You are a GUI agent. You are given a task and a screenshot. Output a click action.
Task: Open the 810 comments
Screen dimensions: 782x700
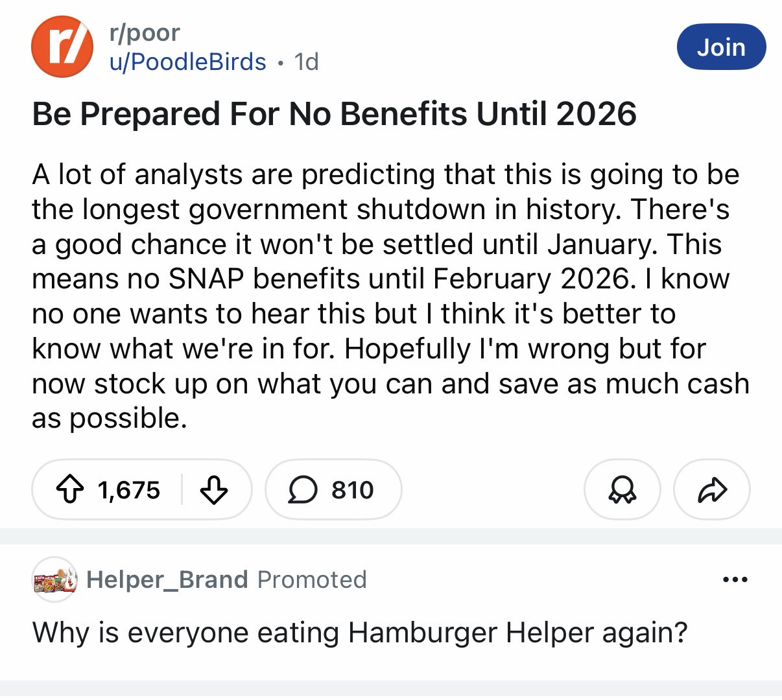[x=333, y=490]
